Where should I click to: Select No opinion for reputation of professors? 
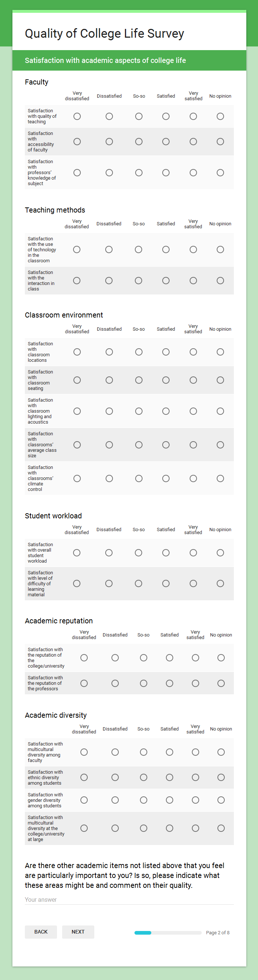click(221, 684)
